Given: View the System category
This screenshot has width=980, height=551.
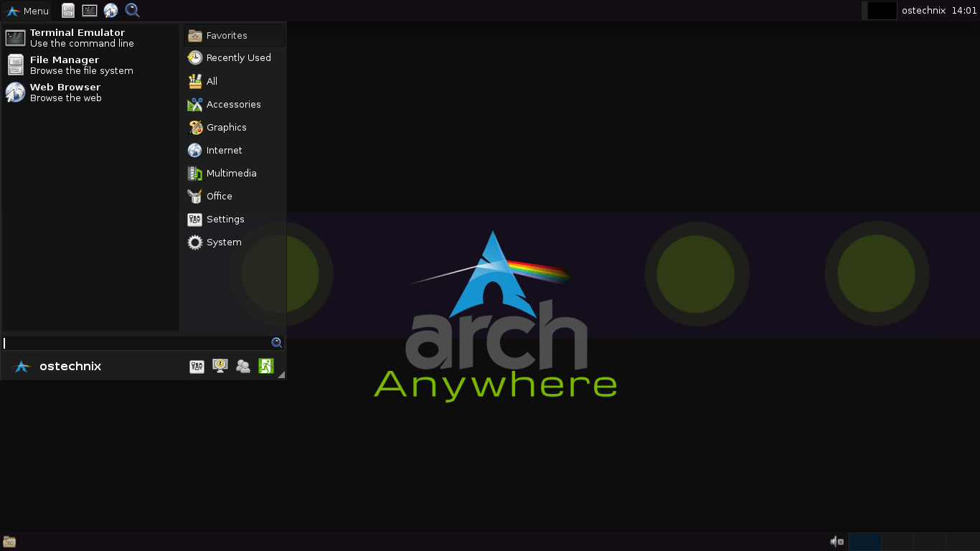Looking at the screenshot, I should pos(235,242).
